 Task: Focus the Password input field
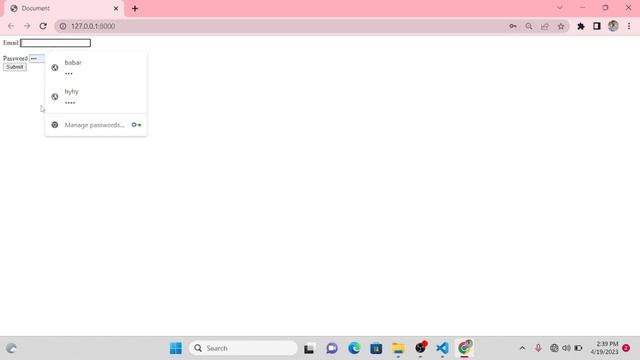[37, 58]
